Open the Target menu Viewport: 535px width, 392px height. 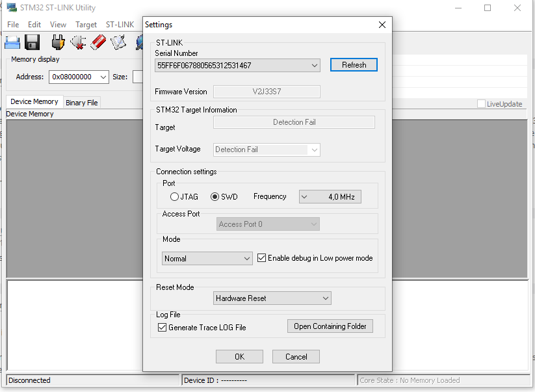(x=86, y=25)
